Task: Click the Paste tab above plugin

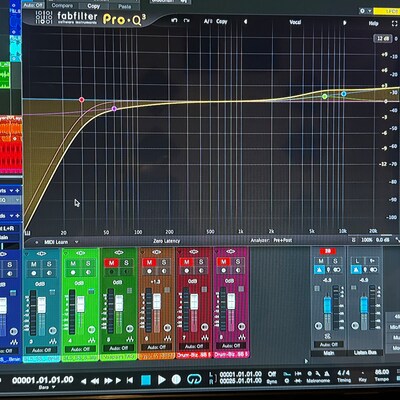Action: click(124, 6)
